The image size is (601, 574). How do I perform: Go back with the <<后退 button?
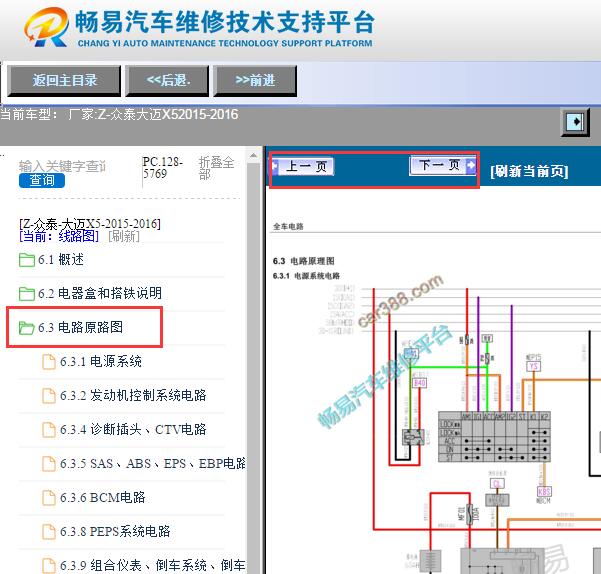pos(167,80)
